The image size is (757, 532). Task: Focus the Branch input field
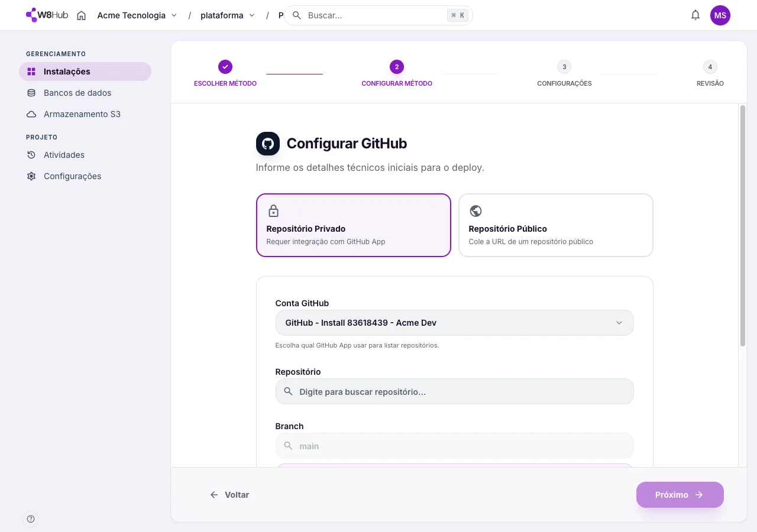[454, 446]
